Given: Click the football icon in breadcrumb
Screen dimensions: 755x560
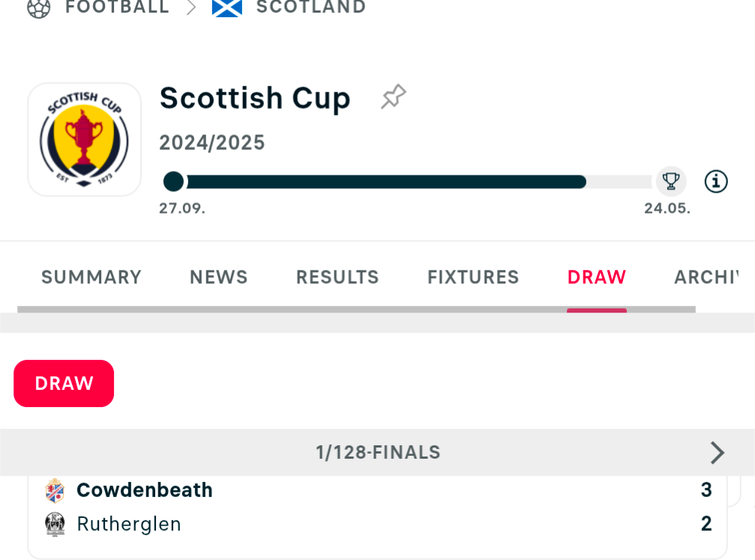Looking at the screenshot, I should tap(38, 7).
